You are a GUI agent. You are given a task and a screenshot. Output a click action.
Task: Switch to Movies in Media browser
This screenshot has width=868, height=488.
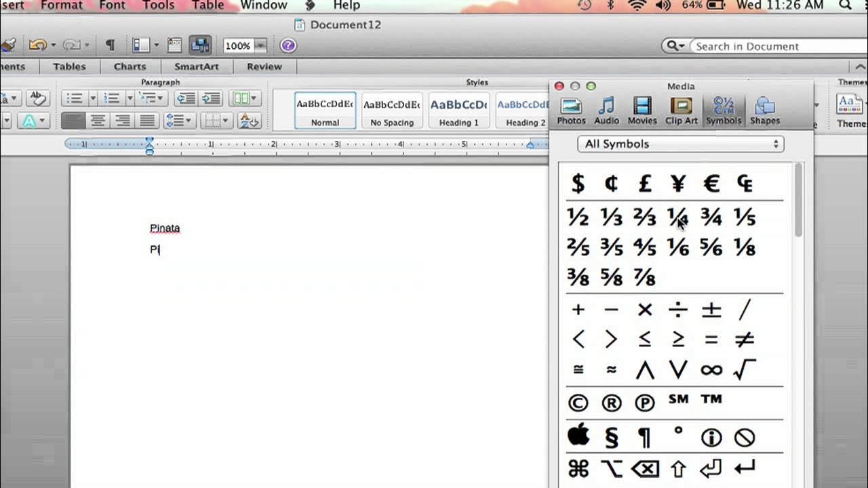point(642,111)
